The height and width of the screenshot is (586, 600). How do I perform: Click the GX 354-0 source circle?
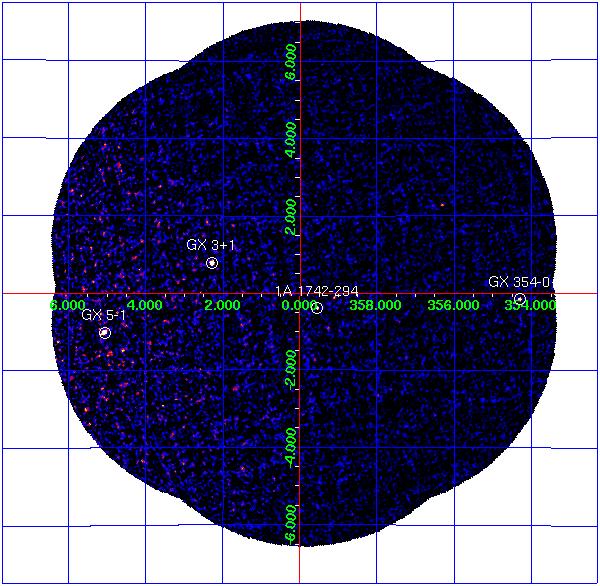(520, 299)
